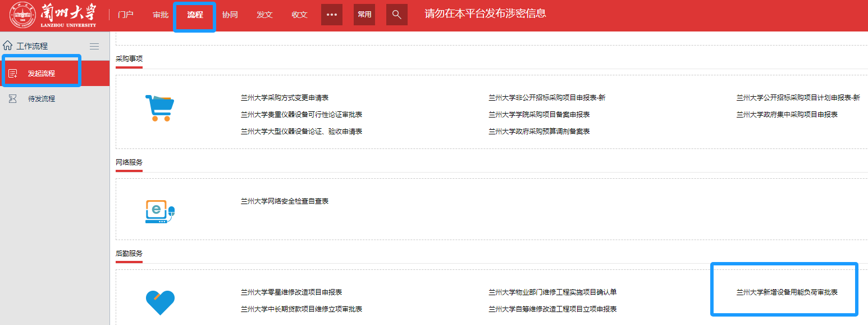Click the shopping cart icon under 采购事项
This screenshot has height=325, width=868.
tap(159, 107)
